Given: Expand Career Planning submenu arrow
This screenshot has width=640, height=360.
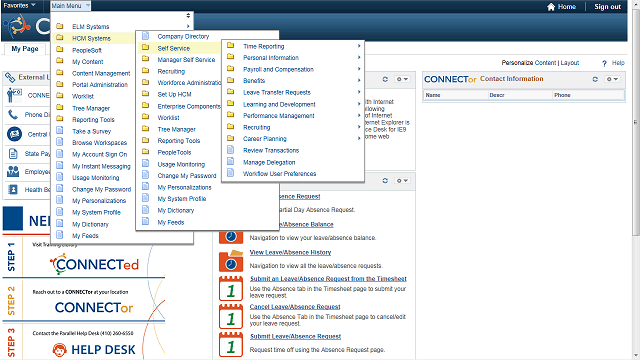Looking at the screenshot, I should coord(359,138).
